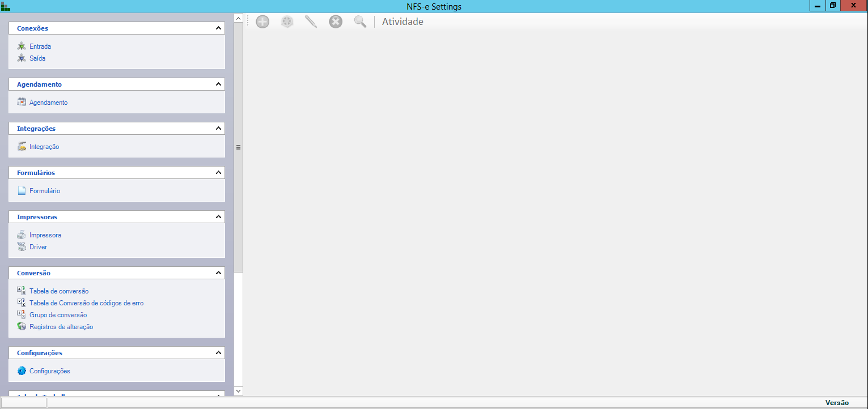Restore down the NFS-e Settings window
Screen dimensions: 868x409
tap(832, 6)
